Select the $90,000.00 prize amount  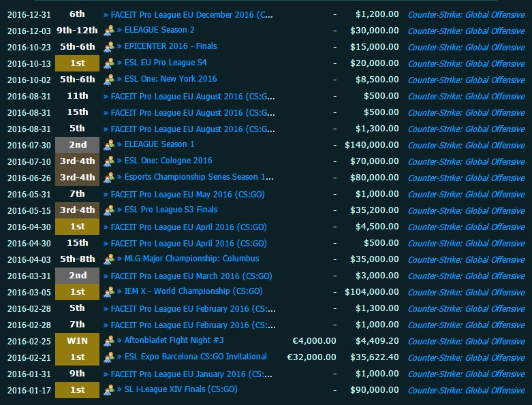tap(375, 390)
